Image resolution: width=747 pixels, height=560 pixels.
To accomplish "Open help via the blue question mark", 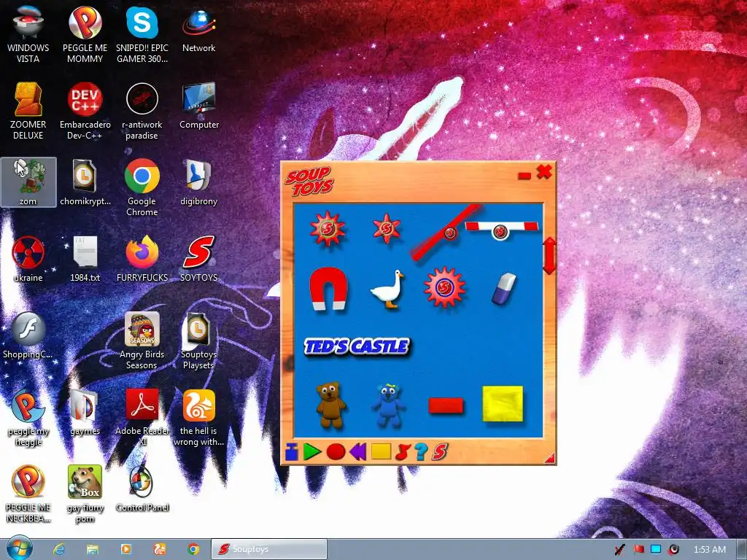I will pyautogui.click(x=421, y=451).
